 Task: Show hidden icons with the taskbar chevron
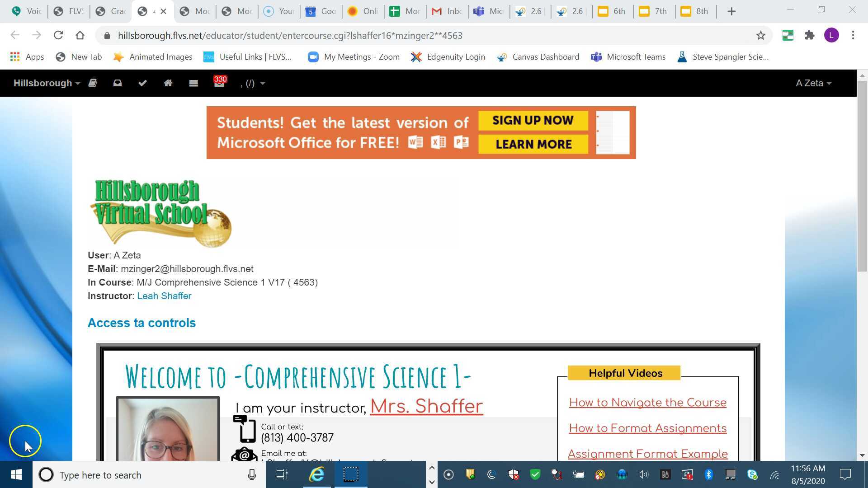(x=432, y=468)
